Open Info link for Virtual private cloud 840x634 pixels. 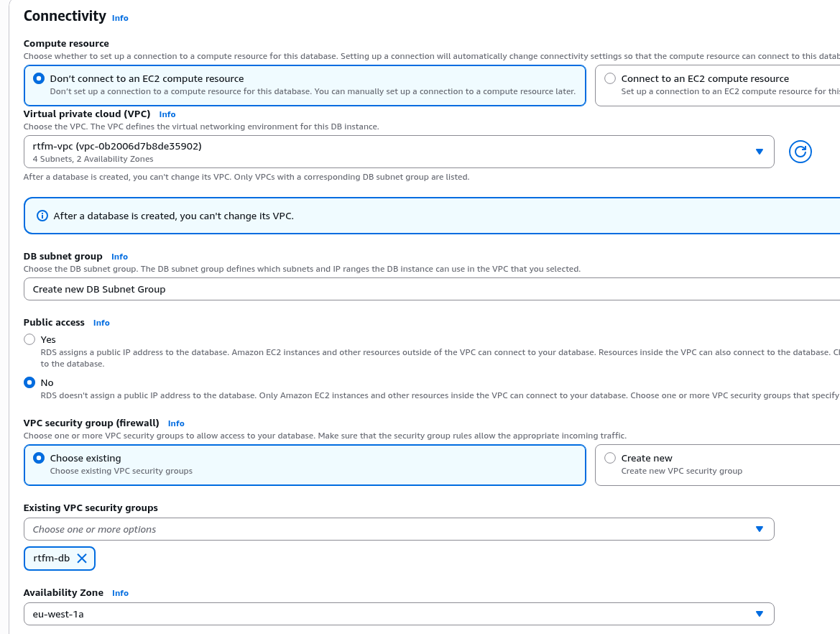coord(167,114)
